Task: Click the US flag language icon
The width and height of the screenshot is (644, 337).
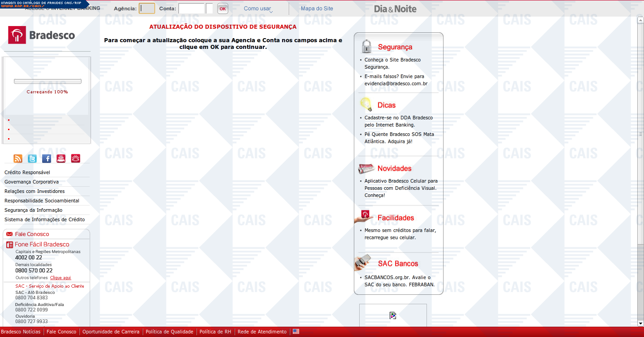Action: 296,332
